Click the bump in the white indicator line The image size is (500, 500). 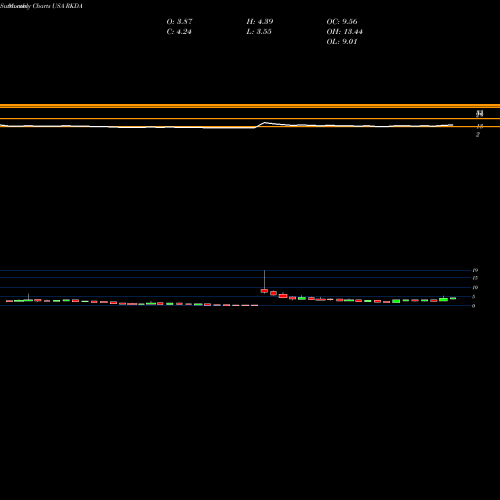tap(265, 123)
